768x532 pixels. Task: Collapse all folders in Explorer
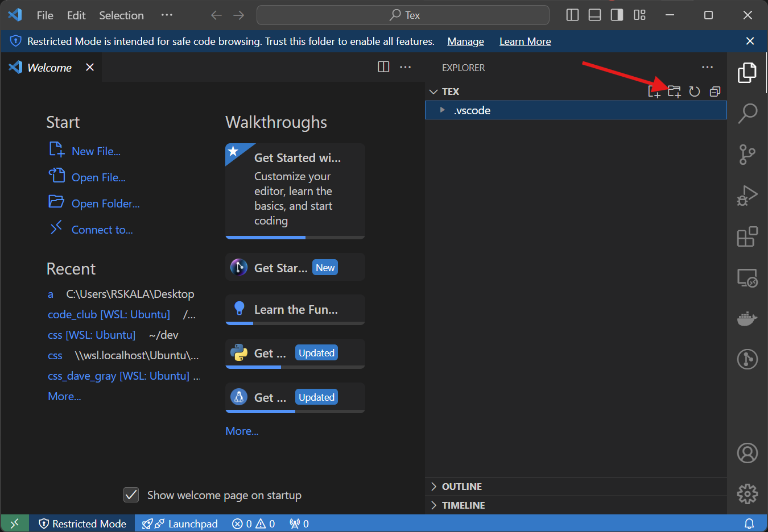[x=715, y=92]
